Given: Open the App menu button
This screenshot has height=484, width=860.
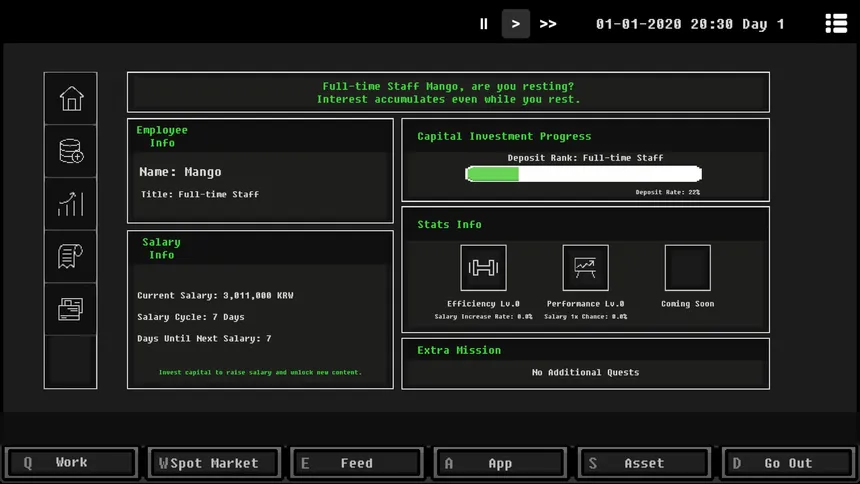Looking at the screenshot, I should pos(500,463).
